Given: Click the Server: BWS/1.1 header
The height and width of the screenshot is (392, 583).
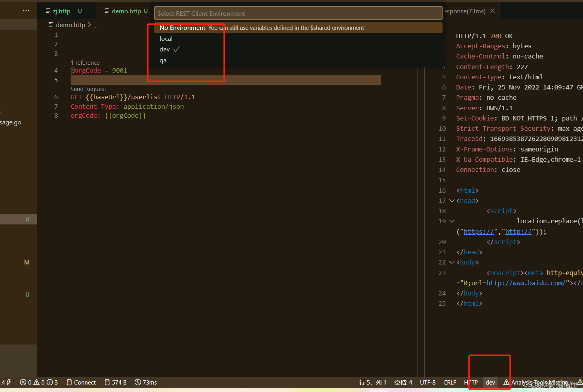Looking at the screenshot, I should (x=484, y=108).
